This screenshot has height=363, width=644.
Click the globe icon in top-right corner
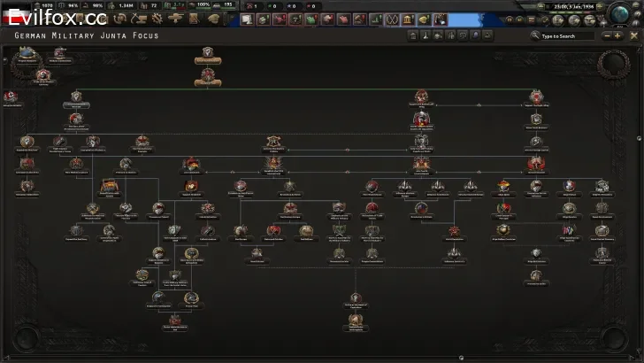pyautogui.click(x=625, y=15)
